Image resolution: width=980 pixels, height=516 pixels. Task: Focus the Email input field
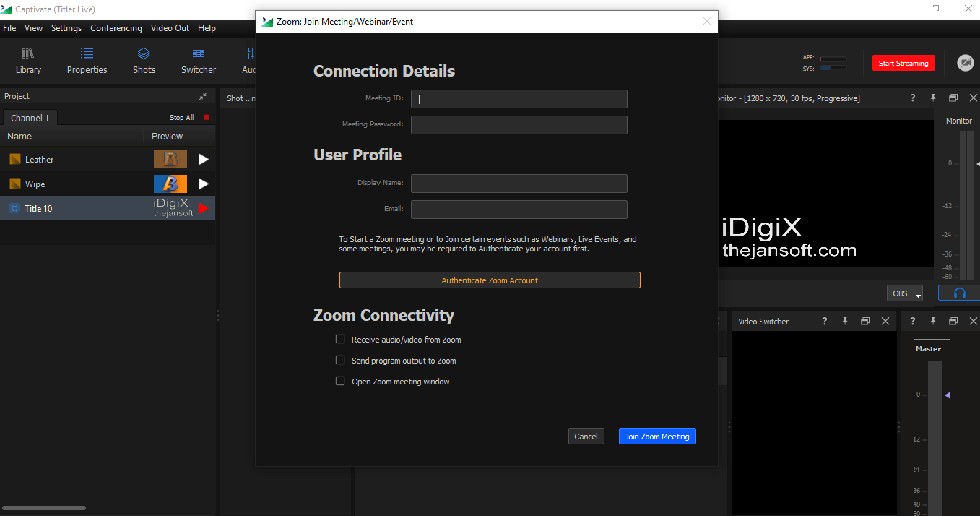point(519,210)
